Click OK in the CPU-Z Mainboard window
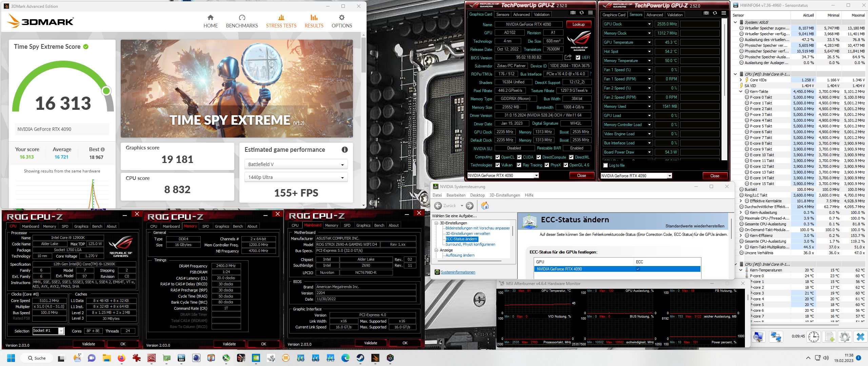This screenshot has height=366, width=868. coord(405,343)
